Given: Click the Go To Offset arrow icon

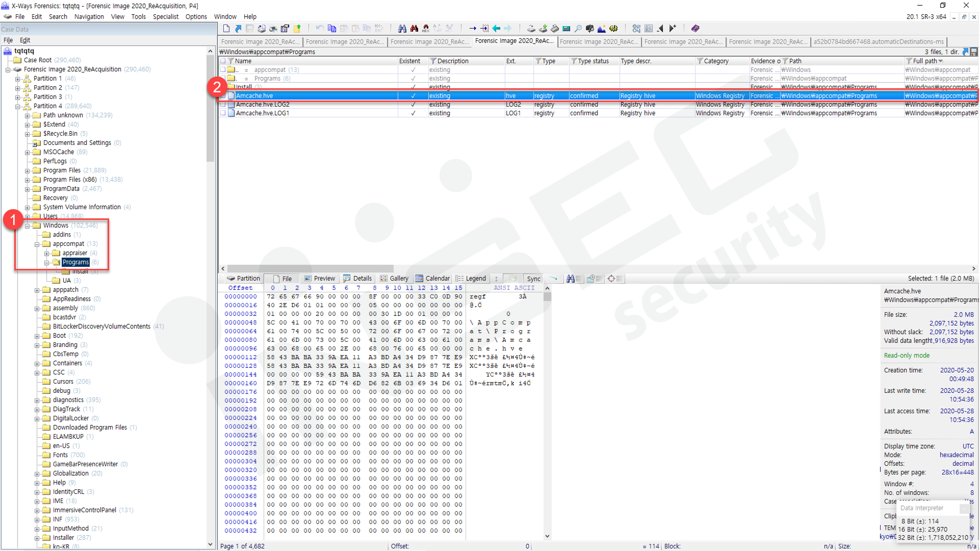Looking at the screenshot, I should [472, 28].
